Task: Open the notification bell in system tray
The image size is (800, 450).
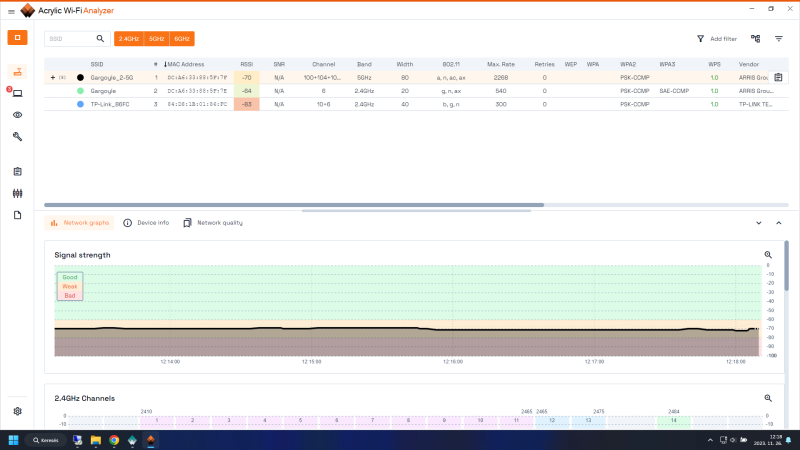Action: 789,440
